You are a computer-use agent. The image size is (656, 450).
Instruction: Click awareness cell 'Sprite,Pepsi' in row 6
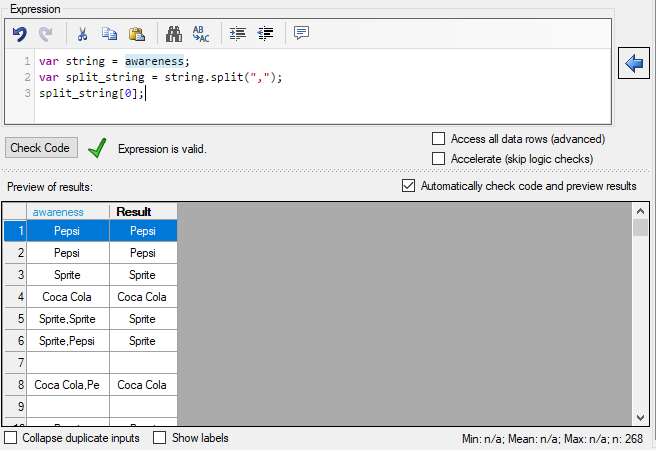[x=68, y=341]
